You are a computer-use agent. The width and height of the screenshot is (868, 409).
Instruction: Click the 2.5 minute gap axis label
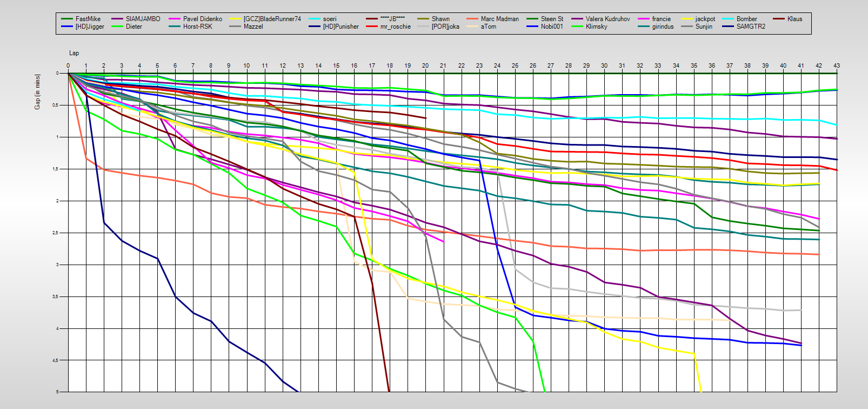[56, 233]
